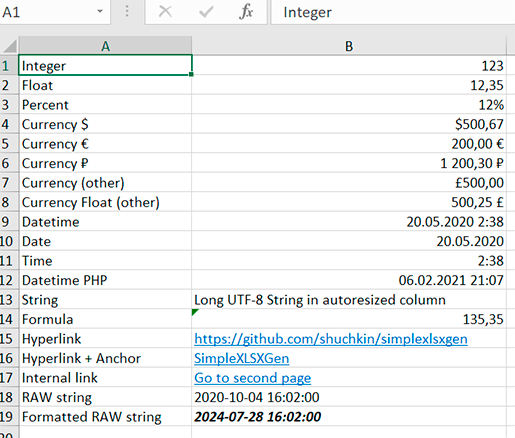
Task: Select column A header
Action: (105, 46)
